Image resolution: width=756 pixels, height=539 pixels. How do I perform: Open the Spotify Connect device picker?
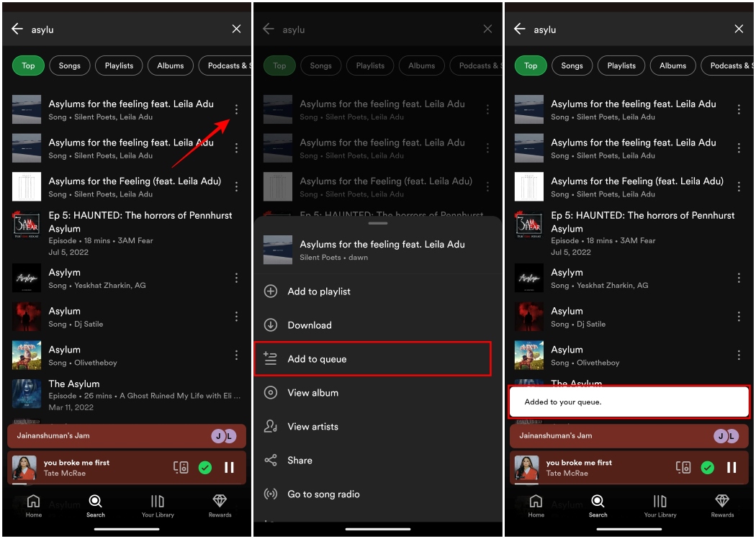pos(180,467)
